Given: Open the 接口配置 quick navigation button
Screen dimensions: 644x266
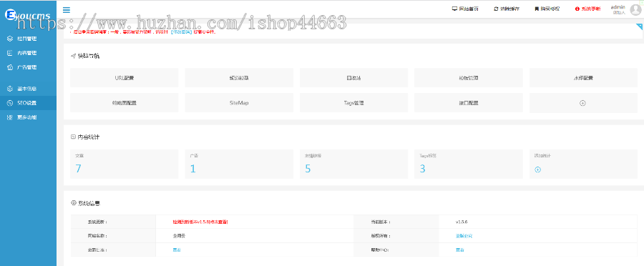Looking at the screenshot, I should click(x=469, y=103).
